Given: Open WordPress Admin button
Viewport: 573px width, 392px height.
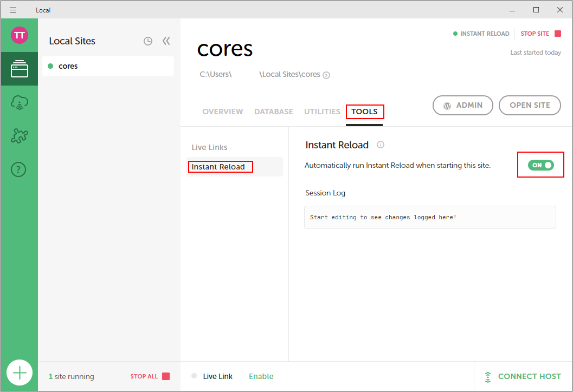Looking at the screenshot, I should pyautogui.click(x=462, y=105).
